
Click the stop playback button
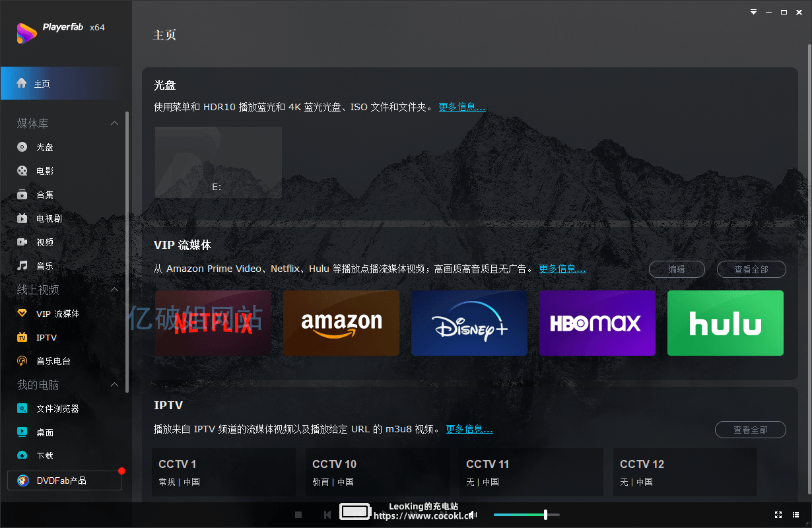tap(298, 515)
